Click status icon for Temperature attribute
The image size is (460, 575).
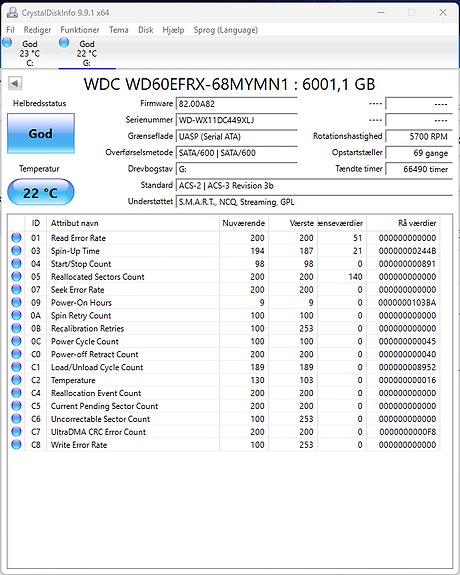(16, 380)
